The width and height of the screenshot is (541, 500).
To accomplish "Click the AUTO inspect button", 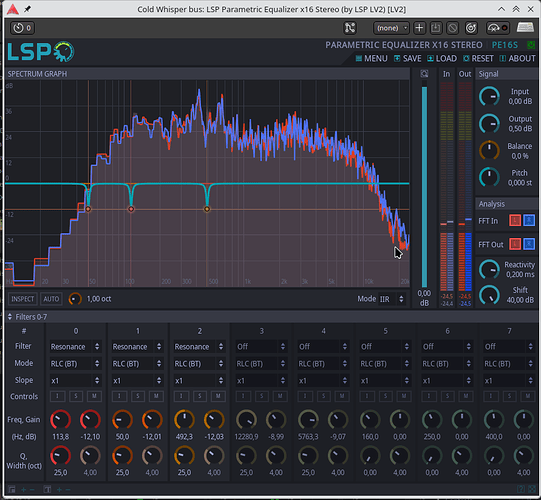I will (51, 299).
